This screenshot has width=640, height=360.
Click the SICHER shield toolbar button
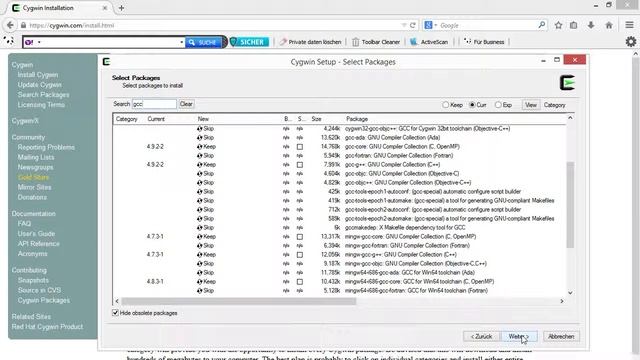[x=249, y=42]
